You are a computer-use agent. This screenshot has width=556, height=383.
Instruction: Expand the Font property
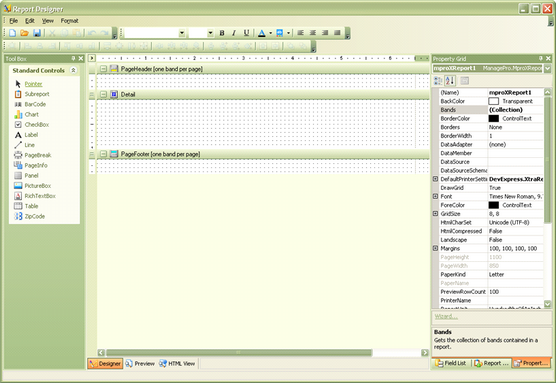coord(435,196)
